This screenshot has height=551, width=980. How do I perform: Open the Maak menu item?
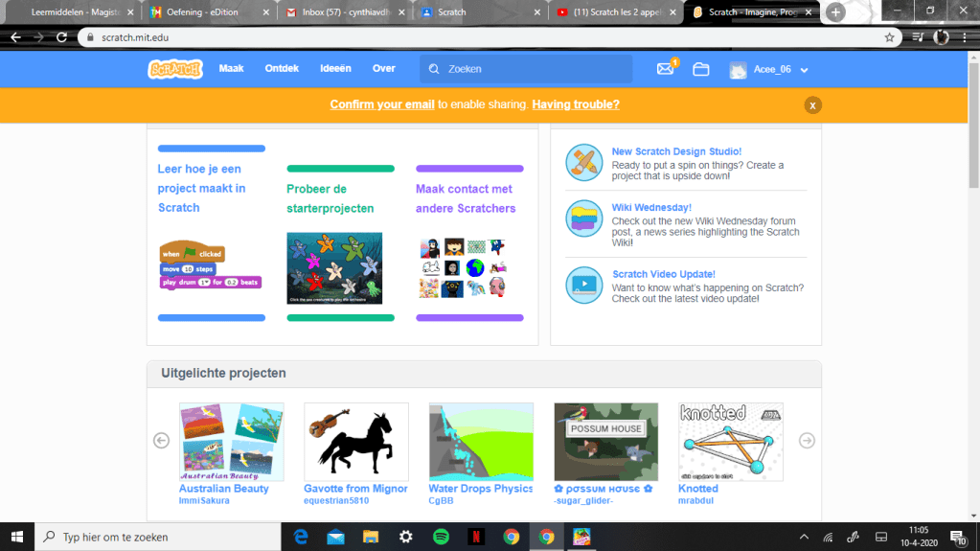coord(231,69)
